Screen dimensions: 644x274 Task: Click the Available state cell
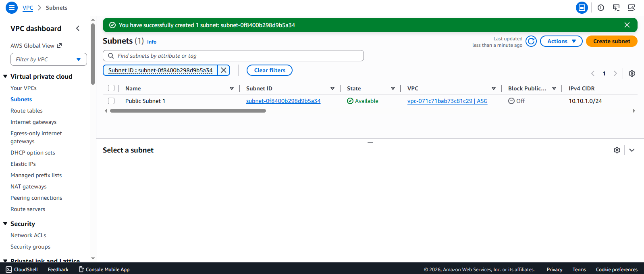pyautogui.click(x=363, y=101)
